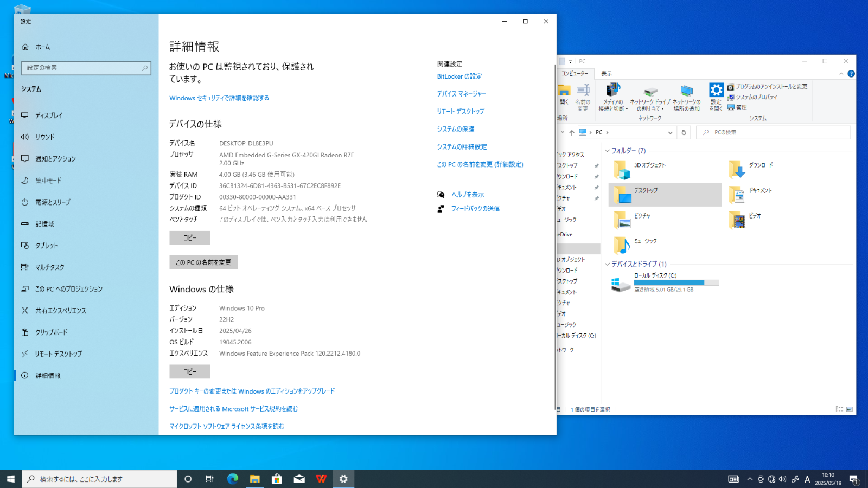Click メディアの接続と切断 in the Explorer ribbon
The image size is (868, 488).
613,97
